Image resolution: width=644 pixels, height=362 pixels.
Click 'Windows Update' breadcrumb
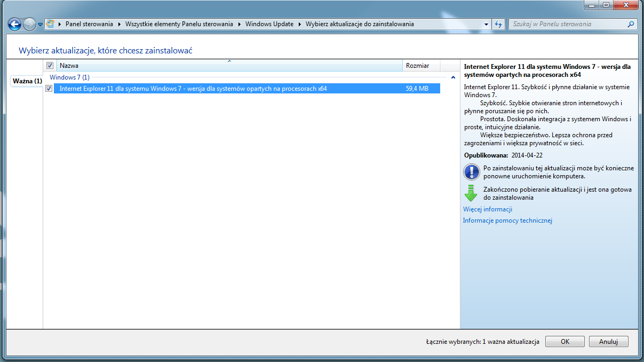(x=269, y=24)
